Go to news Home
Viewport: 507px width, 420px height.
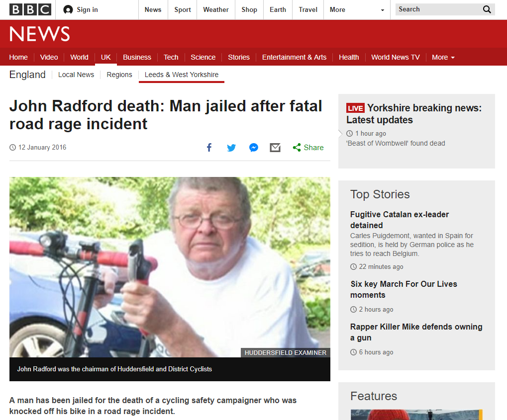[18, 57]
